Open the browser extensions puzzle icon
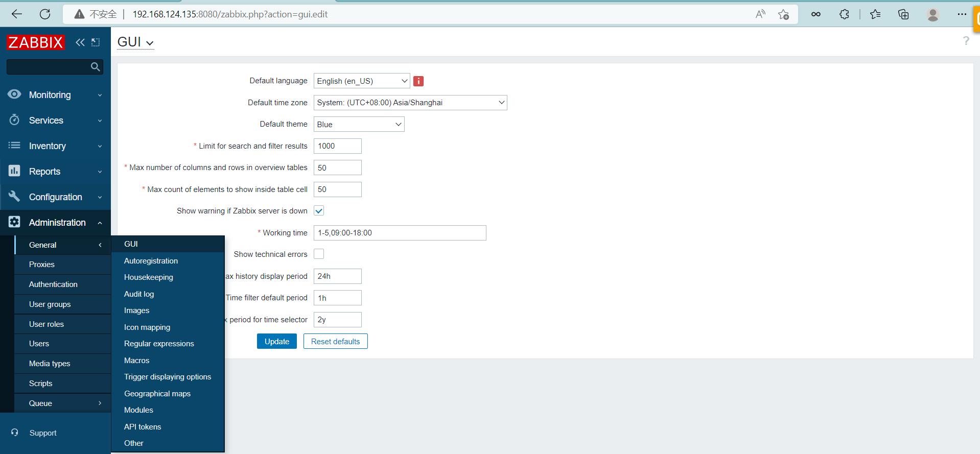Screen dimensions: 980x454 click(844, 14)
